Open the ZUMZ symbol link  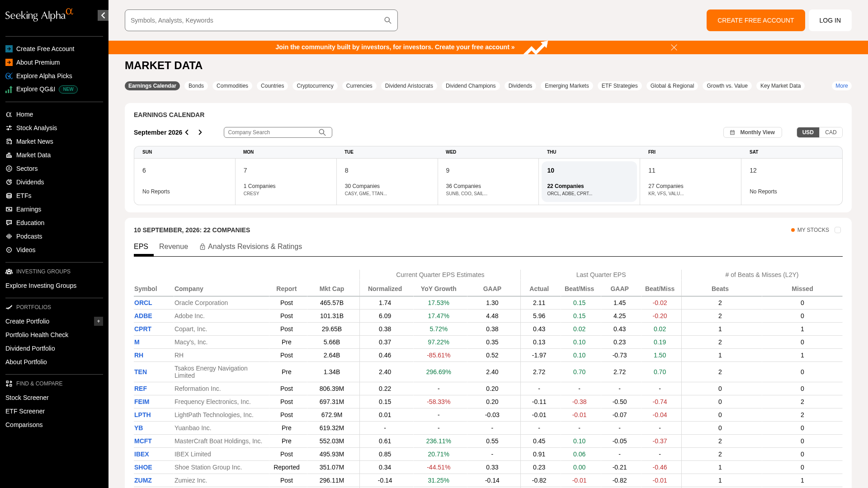[143, 480]
